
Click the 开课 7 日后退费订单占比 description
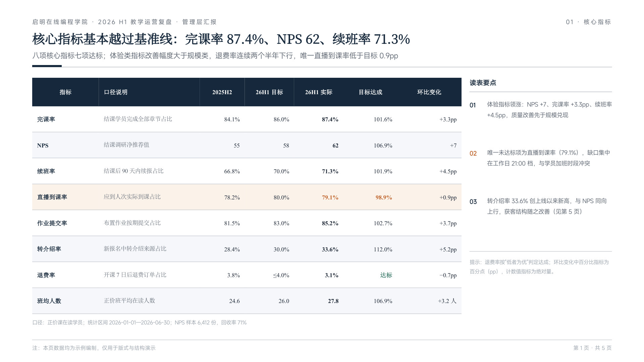tap(135, 275)
